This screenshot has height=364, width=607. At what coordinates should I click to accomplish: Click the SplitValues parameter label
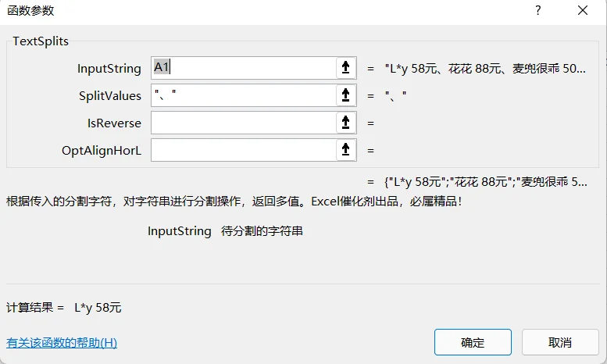(110, 95)
